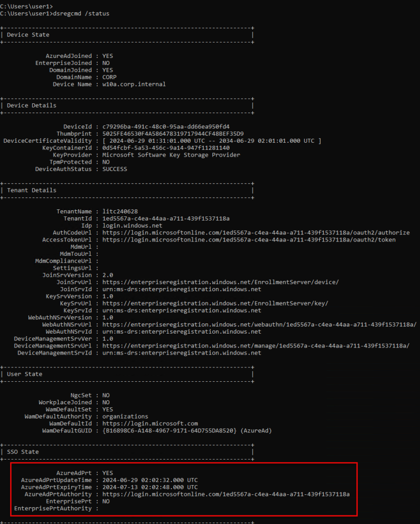
Task: Click the DeviceManagementSrvVer : 1.0 line
Action: 63,339
